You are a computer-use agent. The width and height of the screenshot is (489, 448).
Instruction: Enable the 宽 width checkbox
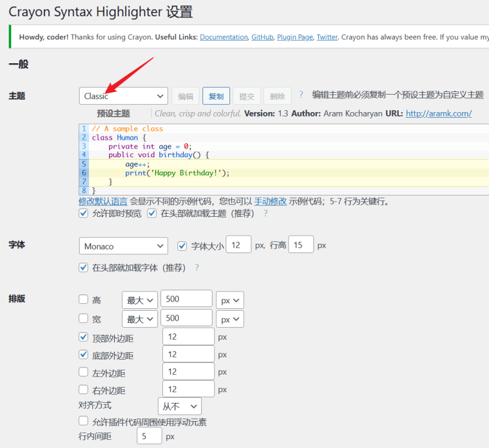(83, 318)
